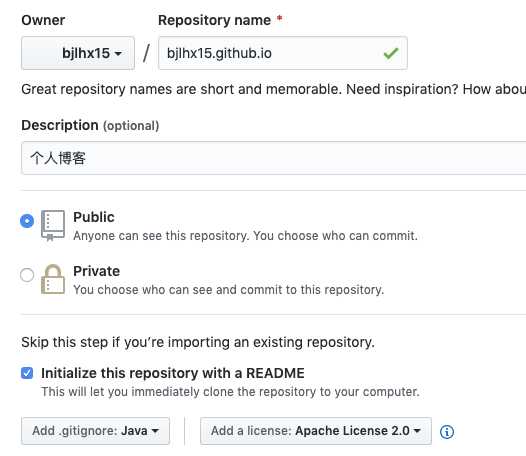This screenshot has height=456, width=526.
Task: Open the Add a license: Apache License 2.0 dropdown
Action: [316, 431]
